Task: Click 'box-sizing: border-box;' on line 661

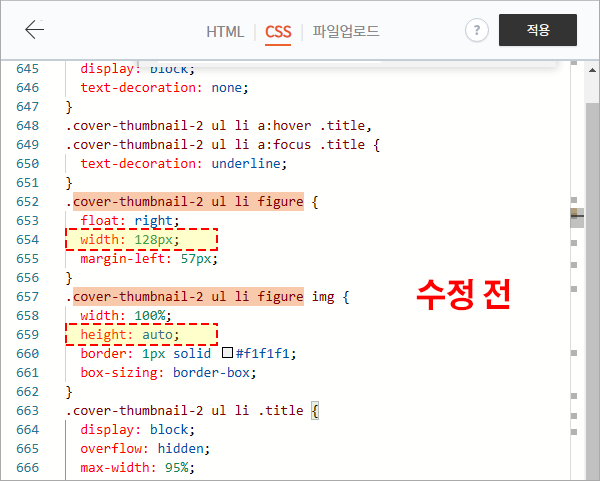Action: tap(168, 373)
